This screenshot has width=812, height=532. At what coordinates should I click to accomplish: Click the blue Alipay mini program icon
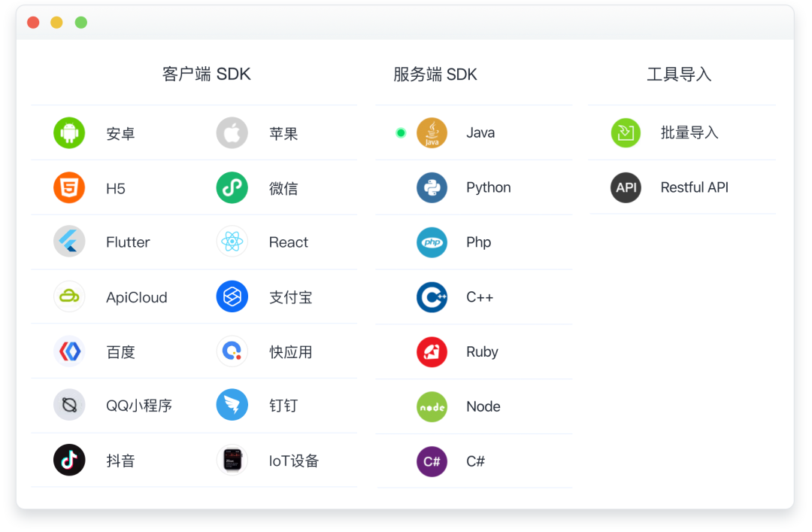tap(232, 297)
